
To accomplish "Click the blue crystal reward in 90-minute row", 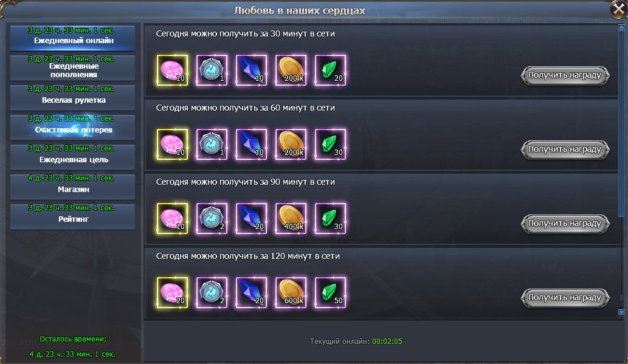I will 251,218.
